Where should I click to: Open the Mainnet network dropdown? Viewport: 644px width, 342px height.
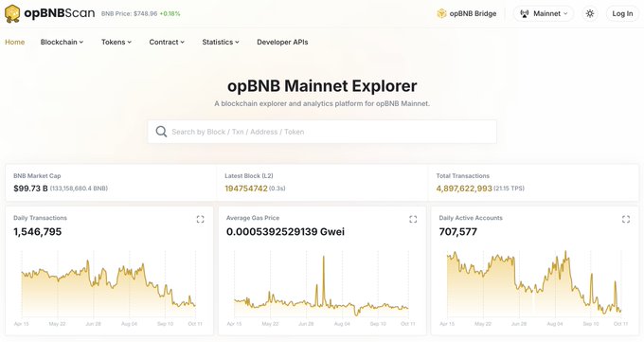(x=543, y=13)
